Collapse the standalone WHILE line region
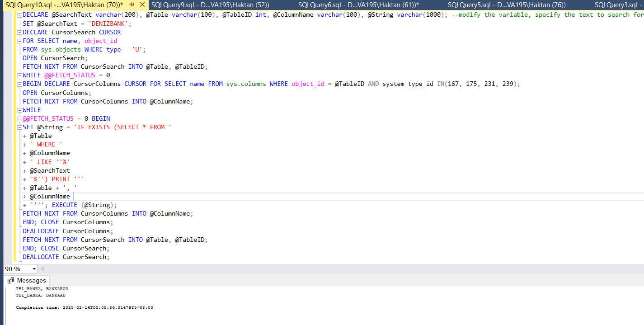The height and width of the screenshot is (325, 644). [x=19, y=110]
